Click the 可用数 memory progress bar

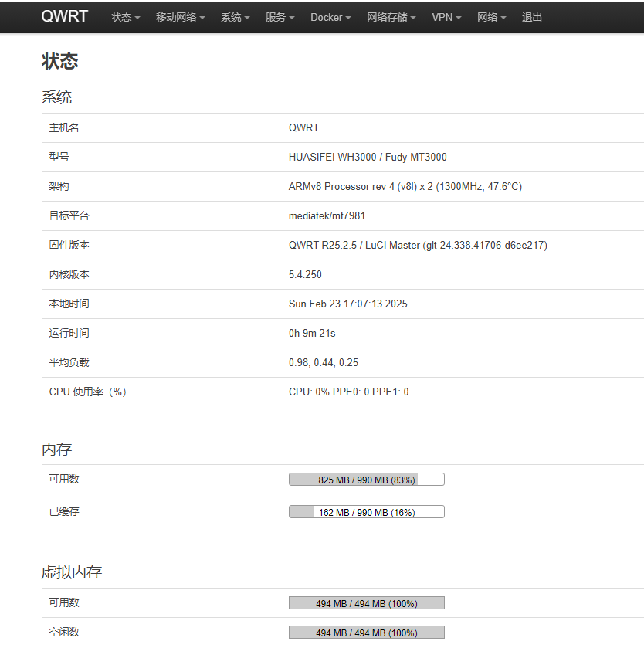click(367, 480)
